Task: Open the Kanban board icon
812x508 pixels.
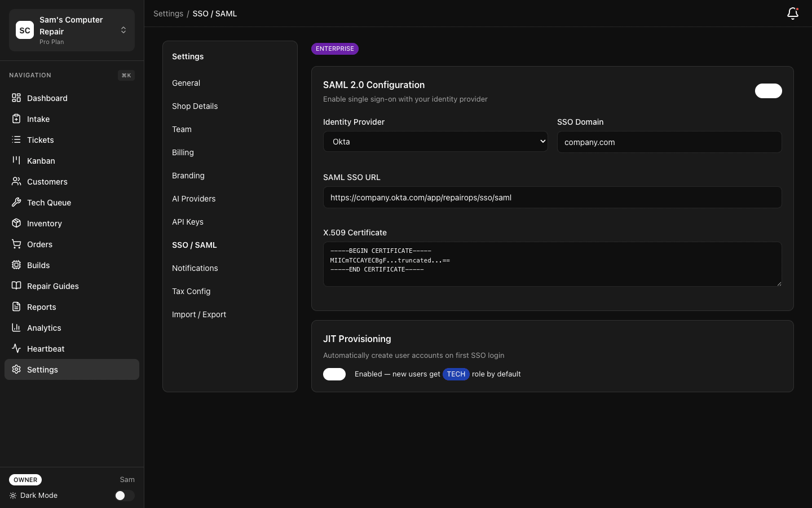Action: pyautogui.click(x=16, y=161)
